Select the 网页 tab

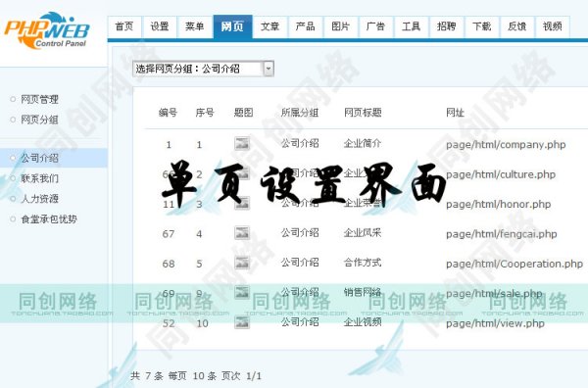(x=232, y=26)
